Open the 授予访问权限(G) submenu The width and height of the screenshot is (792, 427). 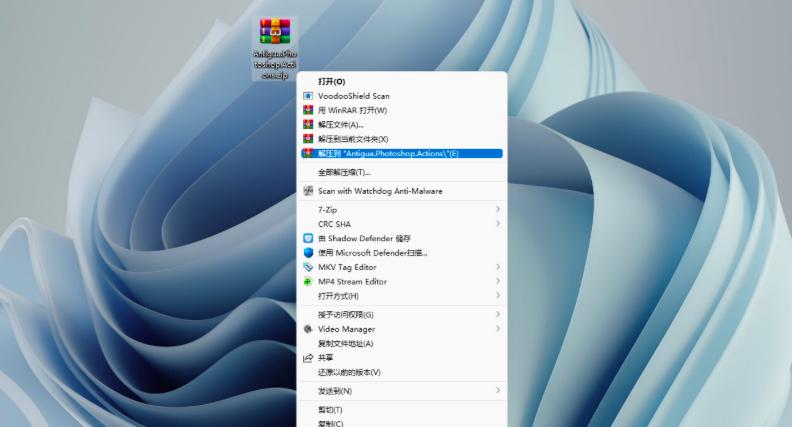coord(402,314)
